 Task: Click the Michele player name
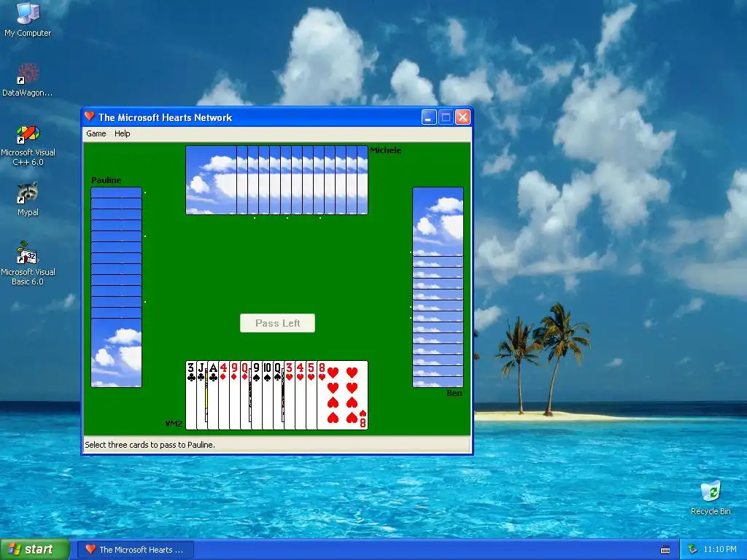click(x=385, y=150)
